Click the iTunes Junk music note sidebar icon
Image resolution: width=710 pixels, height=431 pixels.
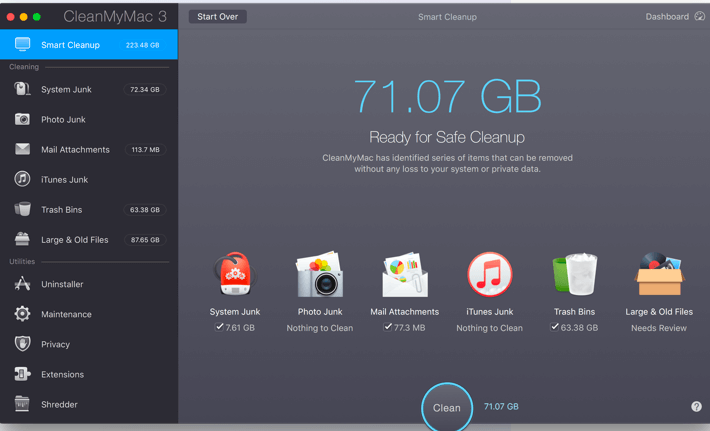pyautogui.click(x=22, y=179)
